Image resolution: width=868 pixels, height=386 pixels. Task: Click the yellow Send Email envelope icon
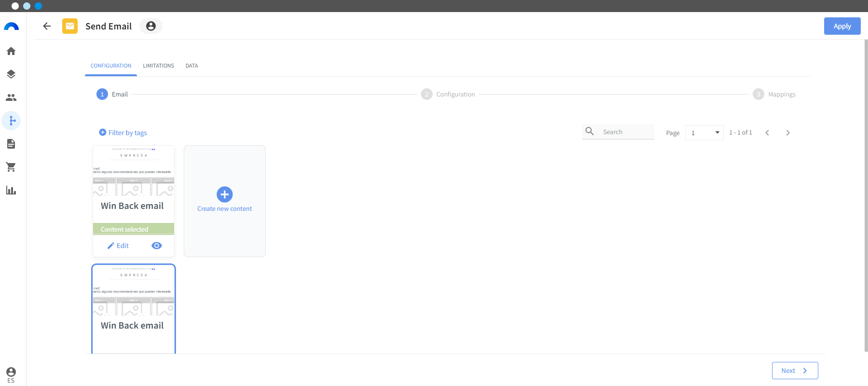(70, 26)
